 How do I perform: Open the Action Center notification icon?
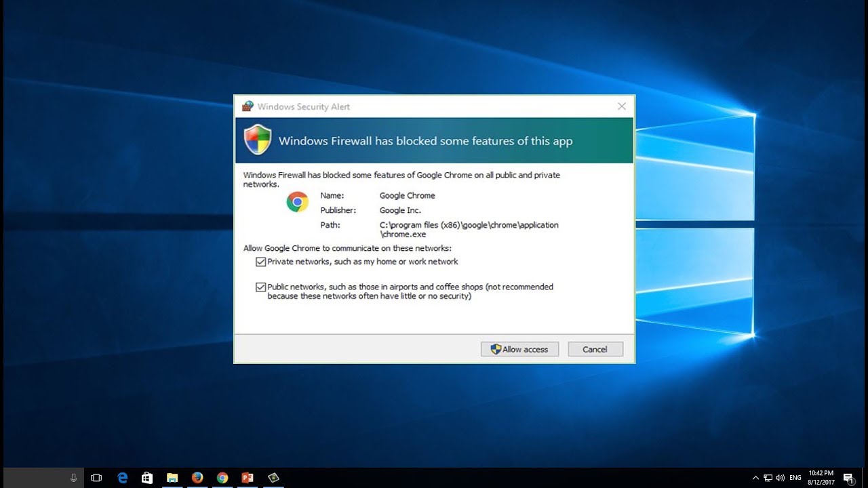point(848,478)
